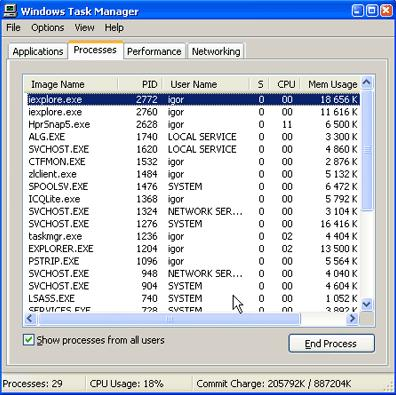Click NETWORK SER... user for PID 1324
Image resolution: width=396 pixels, height=395 pixels.
205,212
